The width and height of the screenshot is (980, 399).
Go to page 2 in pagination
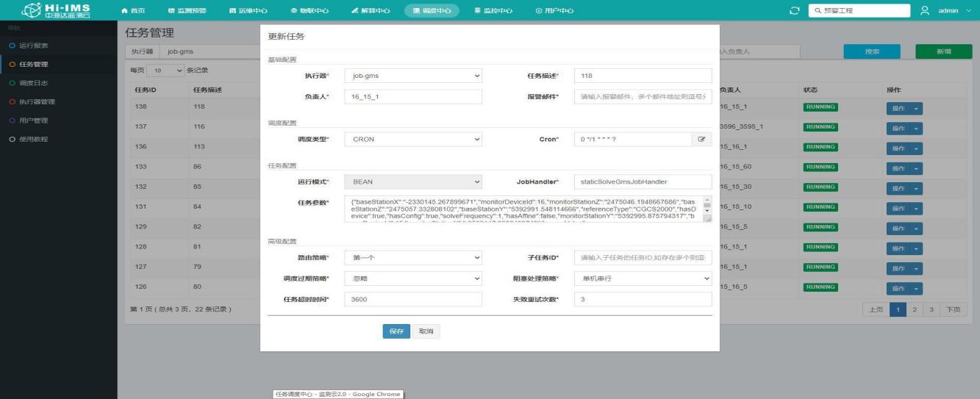tap(915, 309)
